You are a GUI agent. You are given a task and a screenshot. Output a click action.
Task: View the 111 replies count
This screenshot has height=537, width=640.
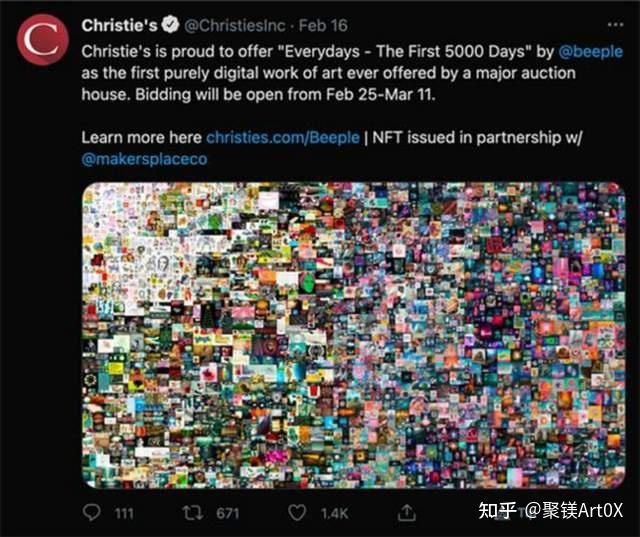[x=124, y=513]
